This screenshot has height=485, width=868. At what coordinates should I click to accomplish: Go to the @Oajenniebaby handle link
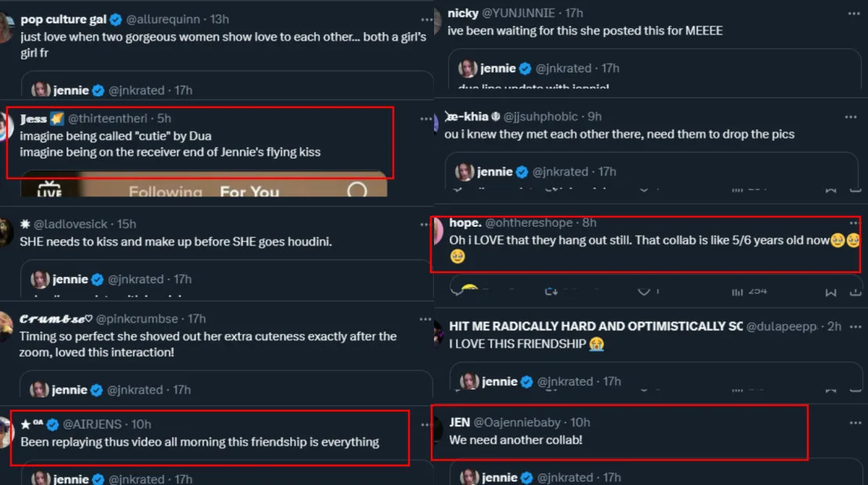pyautogui.click(x=518, y=422)
